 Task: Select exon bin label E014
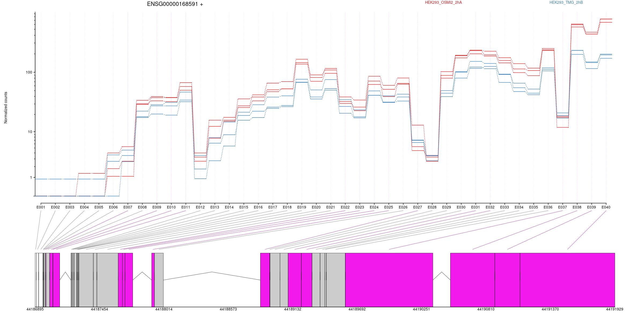point(229,207)
